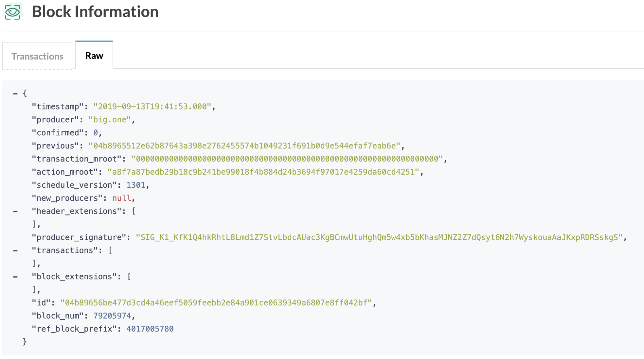Click the action_mroot hash value
Screen dimensions: 644x359
(263, 172)
